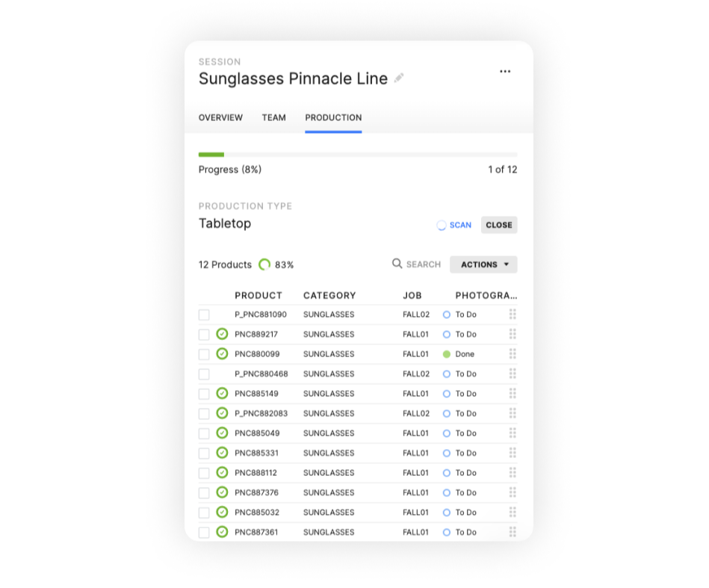Click the magnifying glass search icon
709x588 pixels.
(x=396, y=264)
